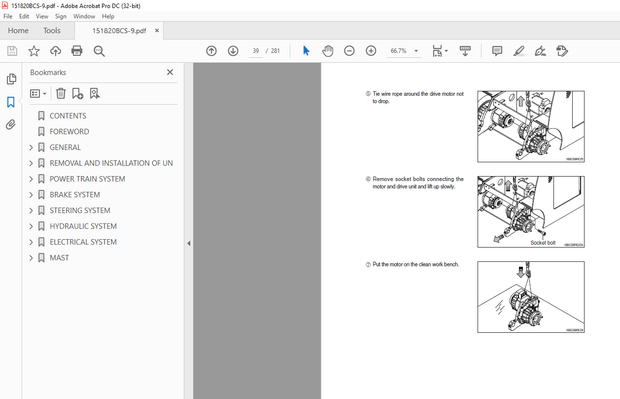Expand the BRAKE SYSTEM bookmark
Viewport: 620px width, 399px height.
31,195
